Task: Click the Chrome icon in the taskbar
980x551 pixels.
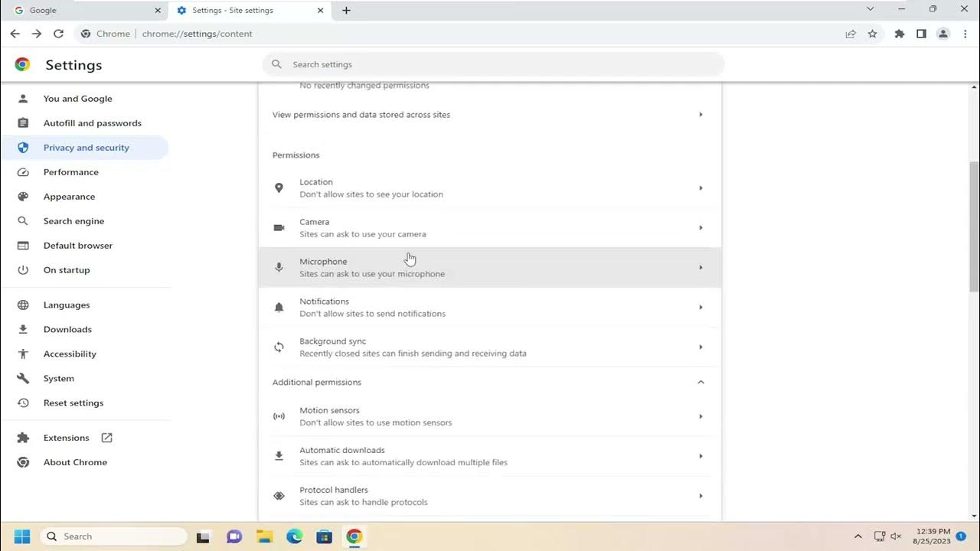Action: pos(354,536)
